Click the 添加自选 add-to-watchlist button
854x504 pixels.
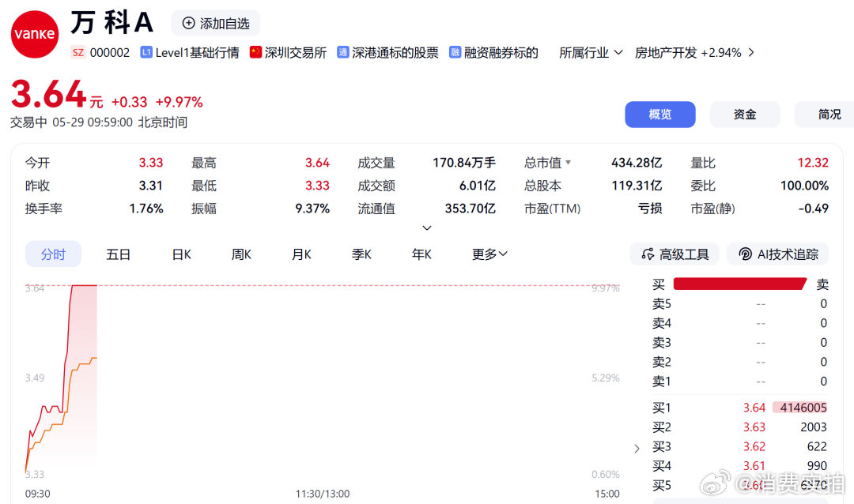(216, 24)
